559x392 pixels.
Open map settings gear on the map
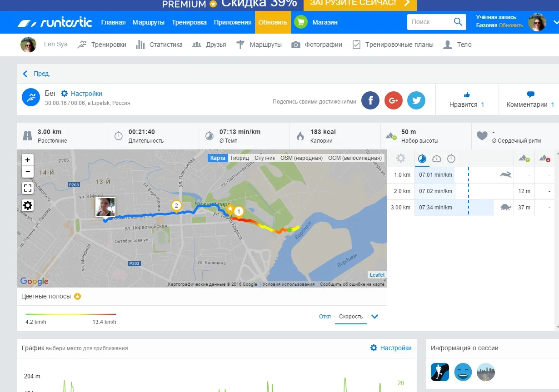tap(28, 205)
